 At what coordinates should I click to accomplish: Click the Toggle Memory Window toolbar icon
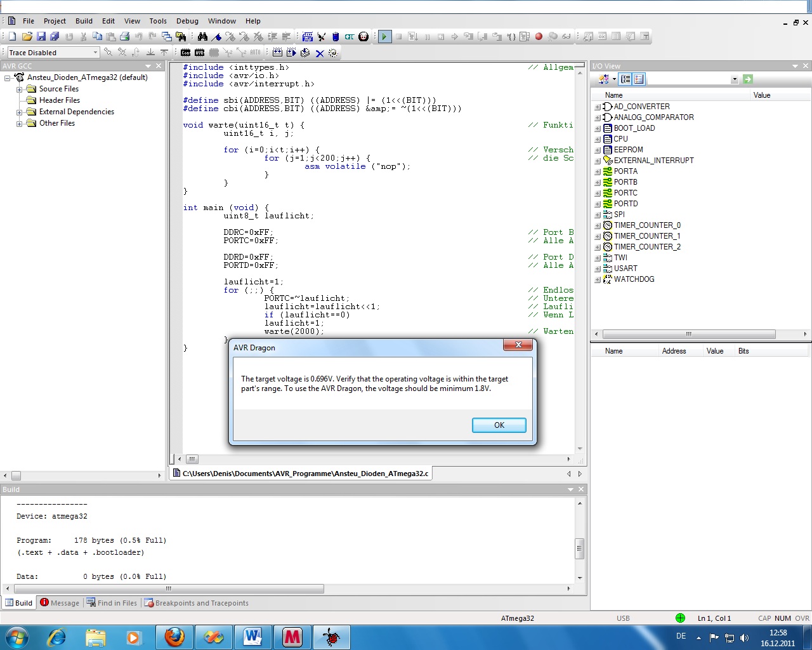click(616, 37)
